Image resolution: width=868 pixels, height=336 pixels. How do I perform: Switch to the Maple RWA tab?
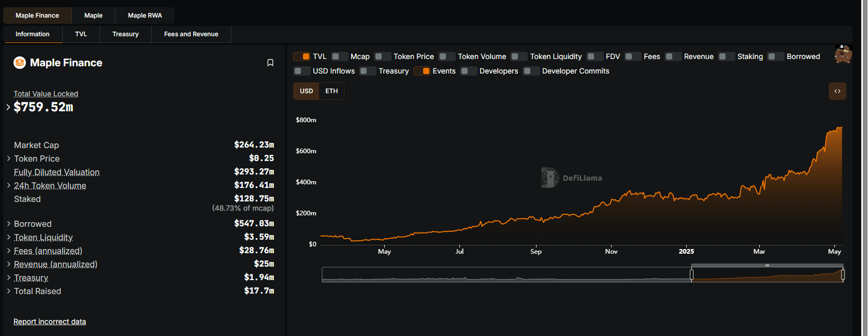[145, 16]
